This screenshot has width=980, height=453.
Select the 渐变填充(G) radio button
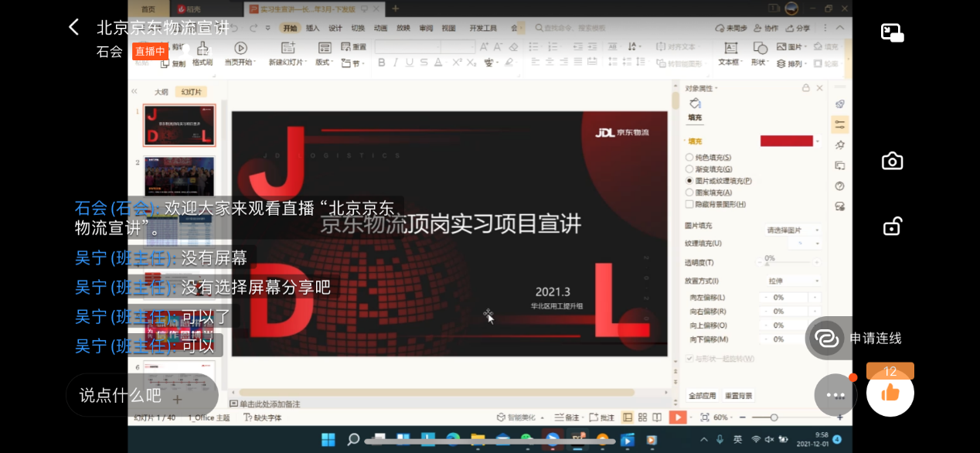(689, 169)
